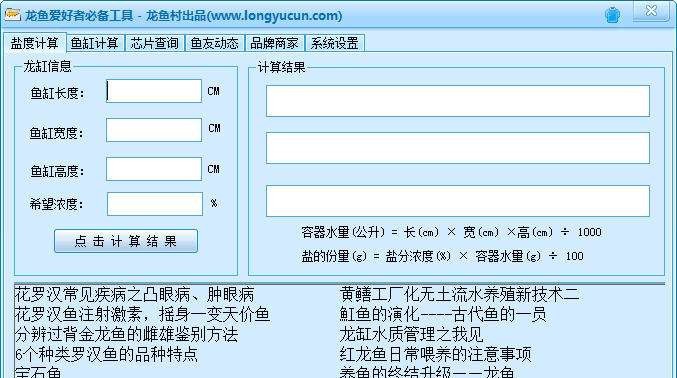Click the 鱼缸长度: label
677x378 pixels.
click(x=57, y=93)
